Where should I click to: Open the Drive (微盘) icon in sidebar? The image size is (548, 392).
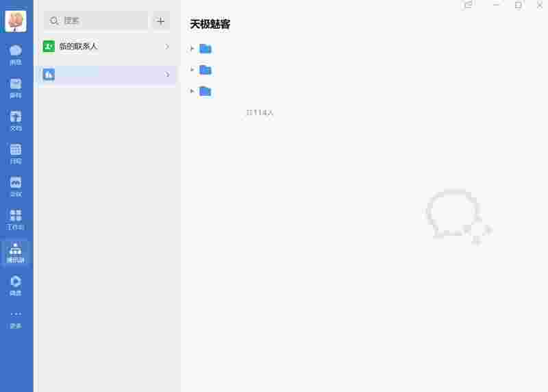tap(15, 285)
